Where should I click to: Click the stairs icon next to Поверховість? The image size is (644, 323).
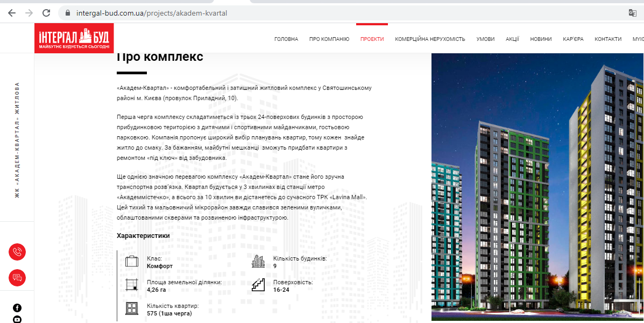pos(258,285)
